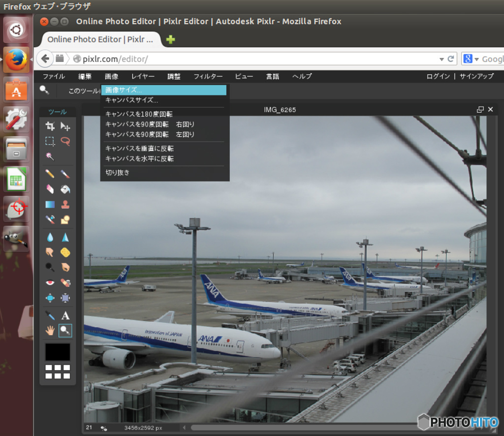Expand the URL bar history dropdown arrow

(441, 59)
